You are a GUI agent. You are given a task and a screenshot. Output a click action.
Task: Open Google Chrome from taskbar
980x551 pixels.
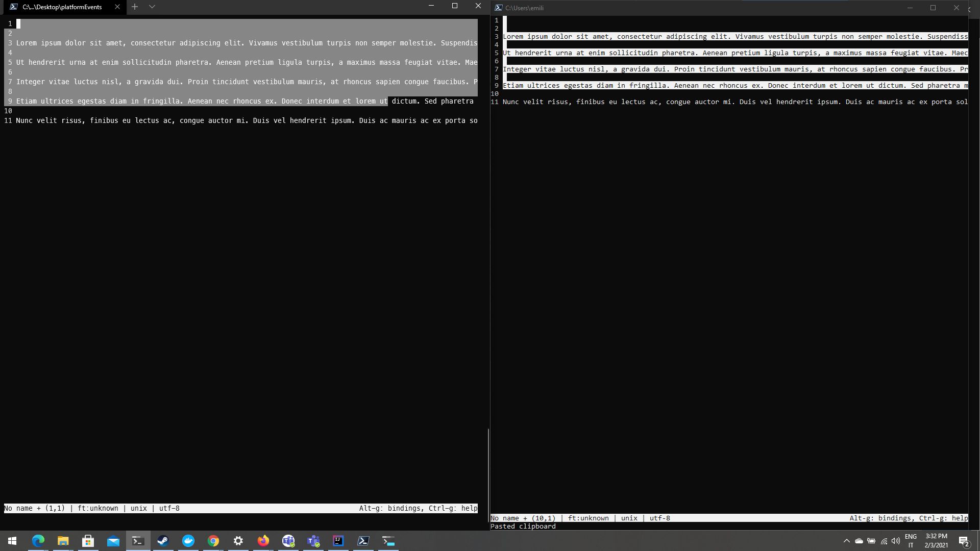(x=213, y=541)
